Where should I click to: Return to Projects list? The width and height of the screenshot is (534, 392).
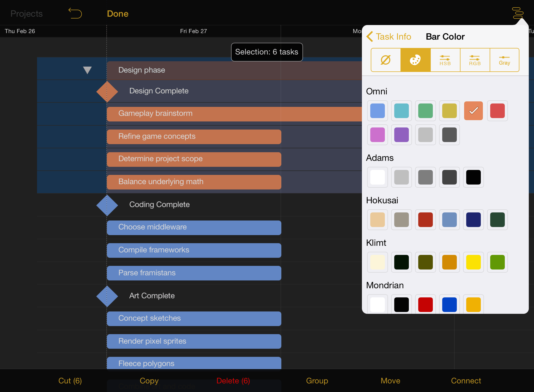click(x=26, y=14)
